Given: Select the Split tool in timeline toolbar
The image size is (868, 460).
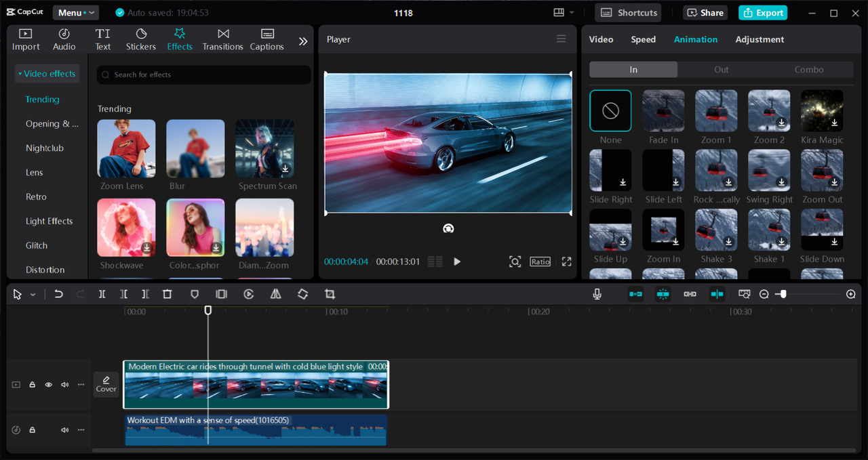Looking at the screenshot, I should pos(102,294).
